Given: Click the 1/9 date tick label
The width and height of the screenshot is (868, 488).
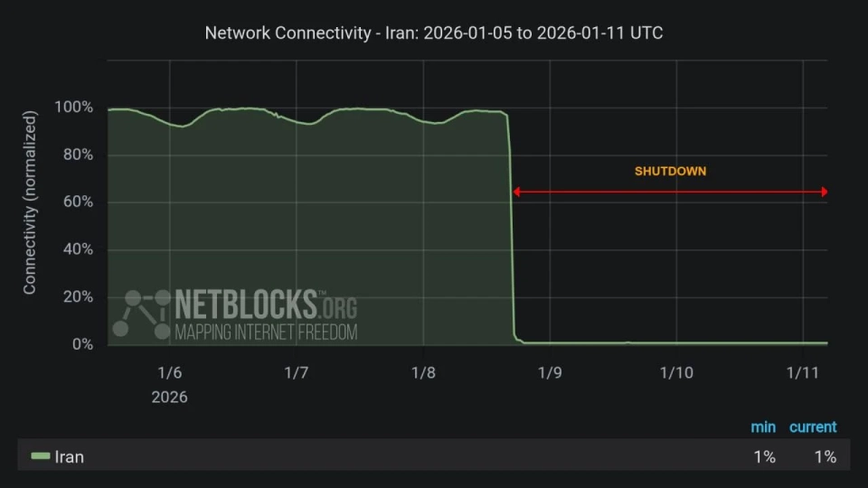Looking at the screenshot, I should pos(550,372).
